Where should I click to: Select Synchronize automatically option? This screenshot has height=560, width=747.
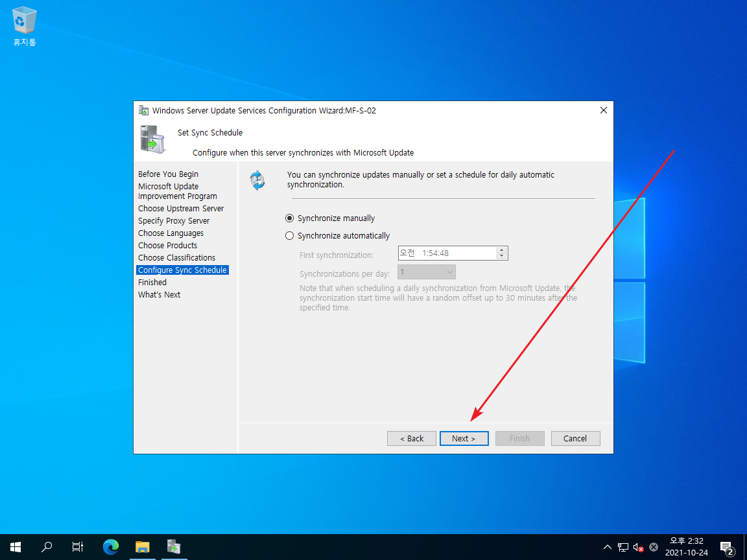pyautogui.click(x=337, y=236)
